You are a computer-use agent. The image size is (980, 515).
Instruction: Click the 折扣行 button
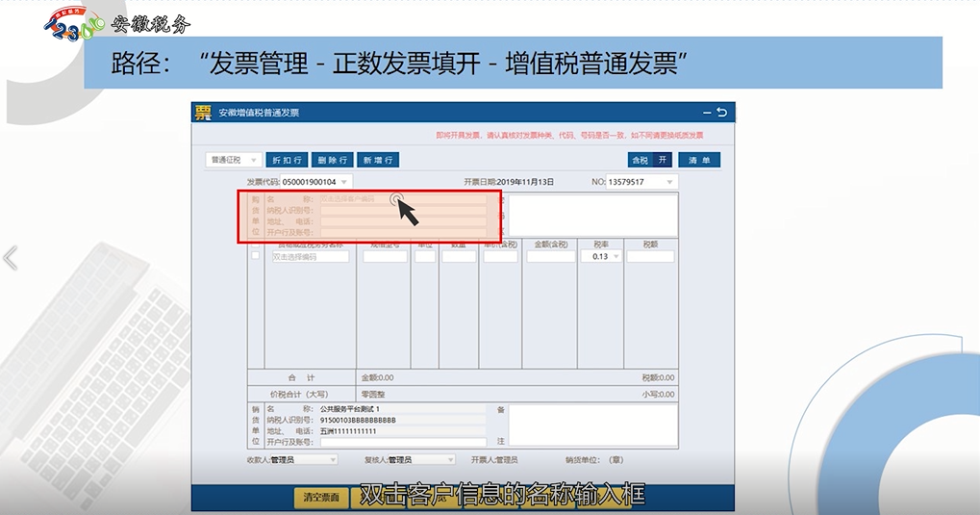287,160
